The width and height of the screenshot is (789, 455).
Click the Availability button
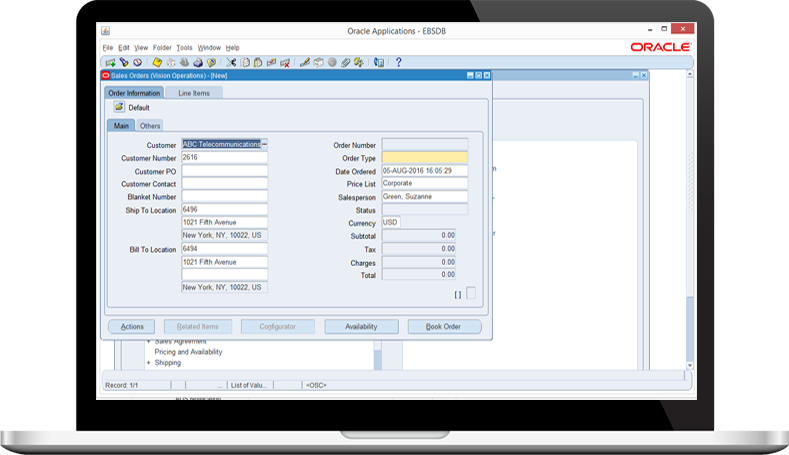(361, 327)
